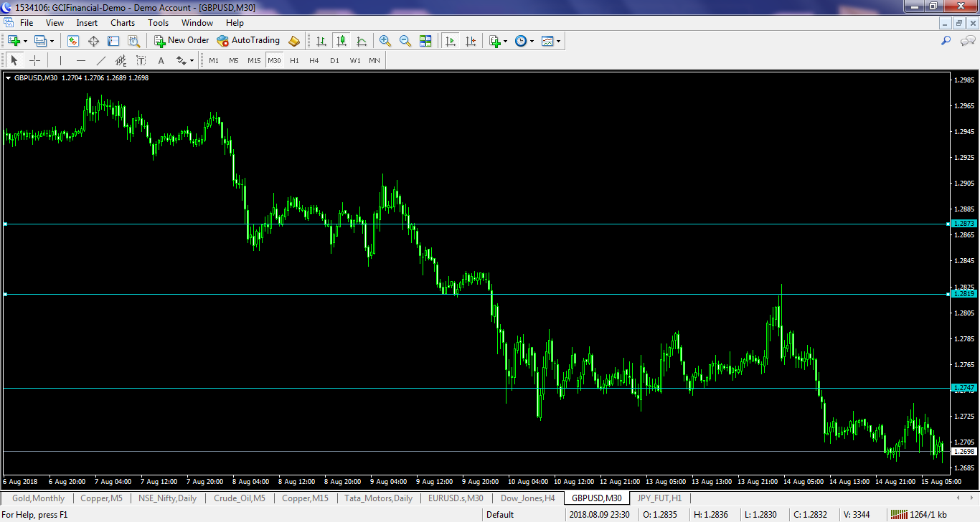The image size is (980, 522).
Task: Select the W1 timeframe
Action: (x=355, y=61)
